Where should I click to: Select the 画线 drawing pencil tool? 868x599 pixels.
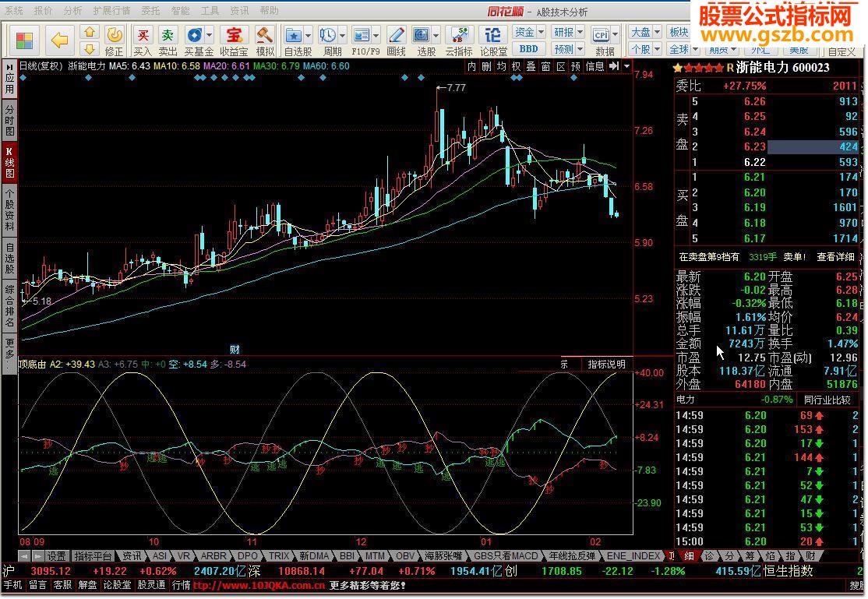pyautogui.click(x=396, y=41)
